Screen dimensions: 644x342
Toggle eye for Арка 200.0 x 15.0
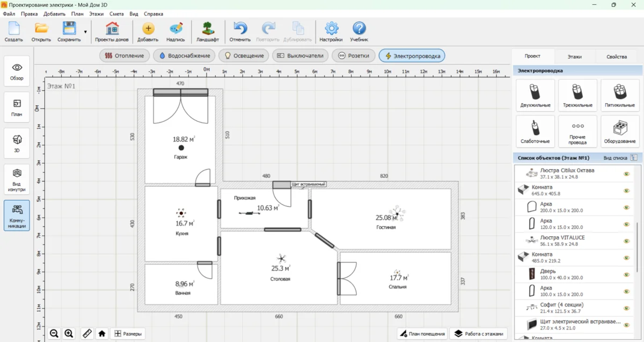(626, 207)
